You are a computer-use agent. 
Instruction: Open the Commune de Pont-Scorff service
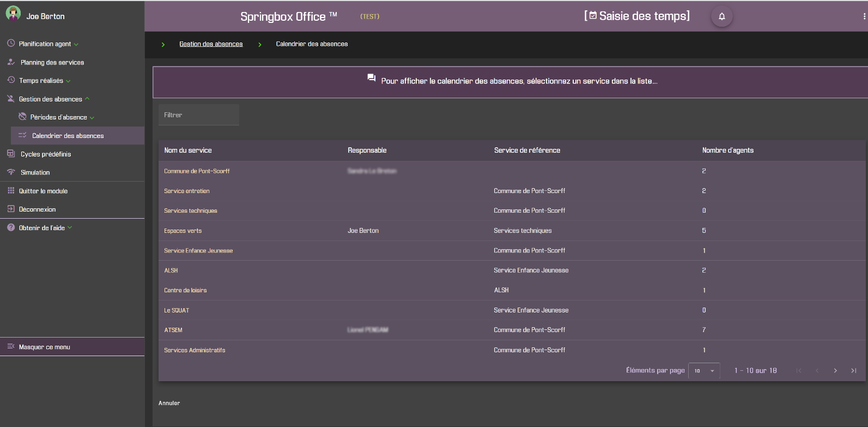coord(197,171)
